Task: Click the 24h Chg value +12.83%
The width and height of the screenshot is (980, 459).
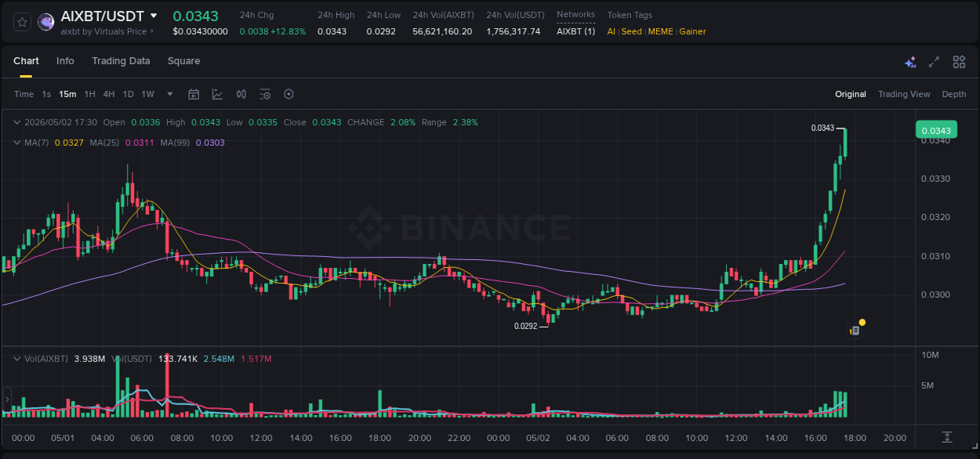Action: (x=288, y=31)
